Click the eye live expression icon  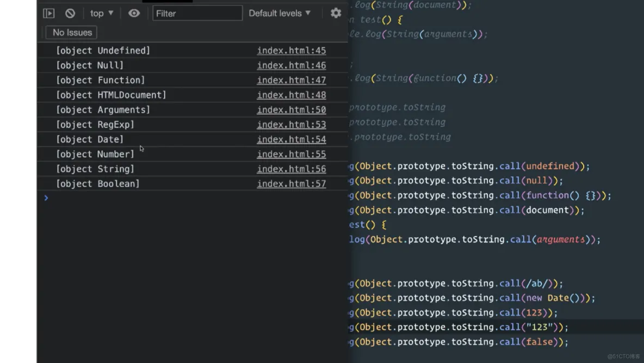click(x=134, y=13)
